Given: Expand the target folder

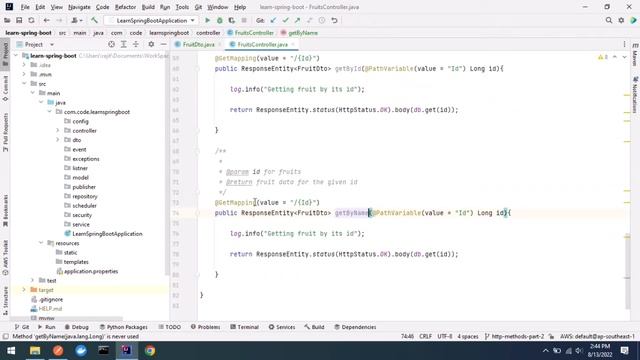Looking at the screenshot, I should click(24, 290).
